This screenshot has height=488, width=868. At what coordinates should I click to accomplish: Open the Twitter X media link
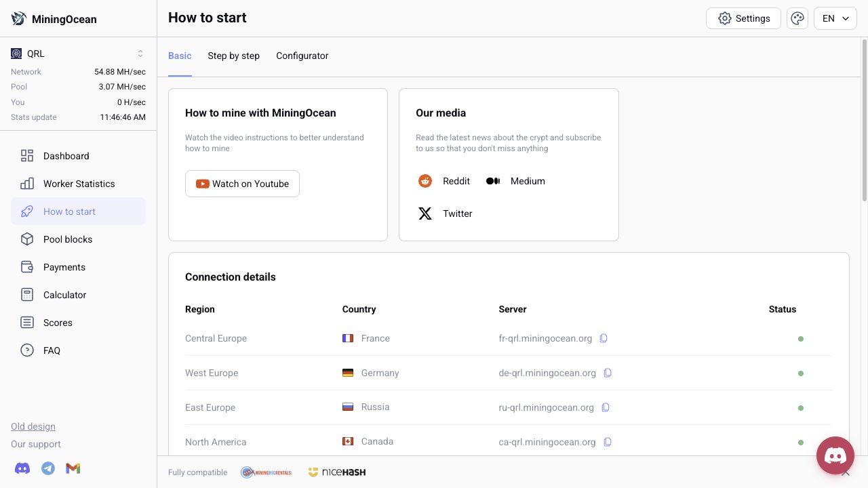(445, 213)
